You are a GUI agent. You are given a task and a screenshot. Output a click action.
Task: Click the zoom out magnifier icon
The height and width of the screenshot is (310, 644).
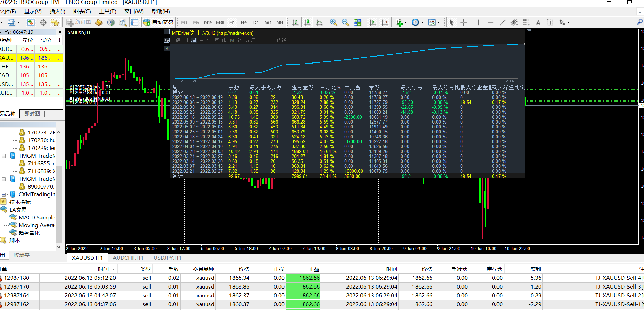pos(345,22)
